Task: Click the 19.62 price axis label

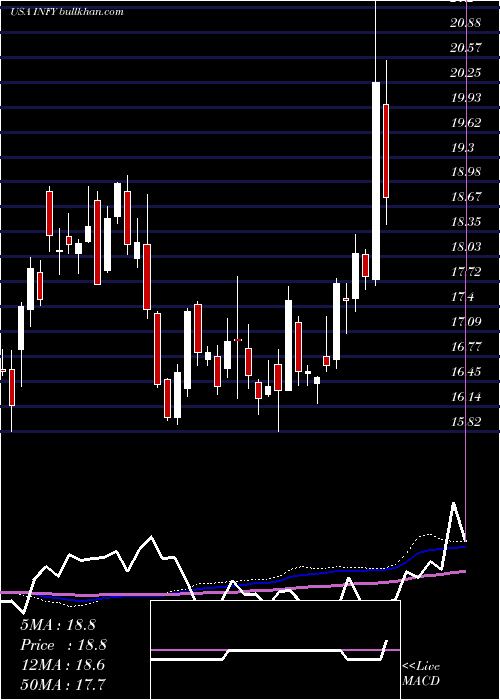Action: pyautogui.click(x=466, y=122)
